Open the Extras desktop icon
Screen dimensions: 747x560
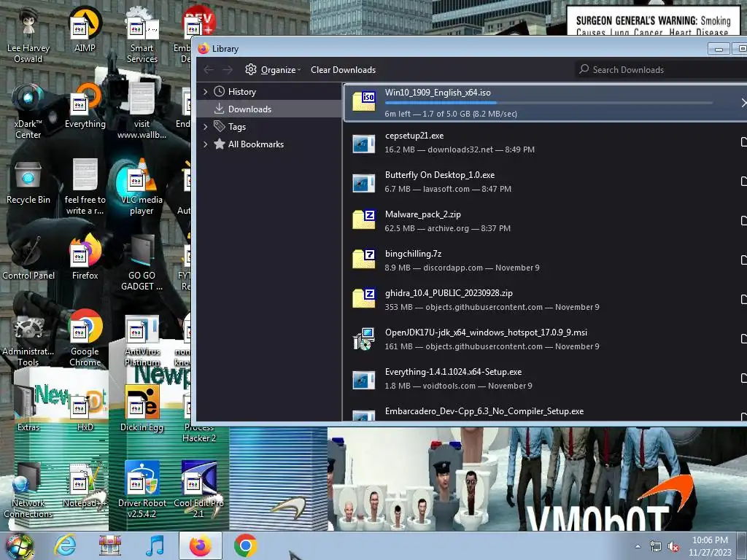pos(28,410)
